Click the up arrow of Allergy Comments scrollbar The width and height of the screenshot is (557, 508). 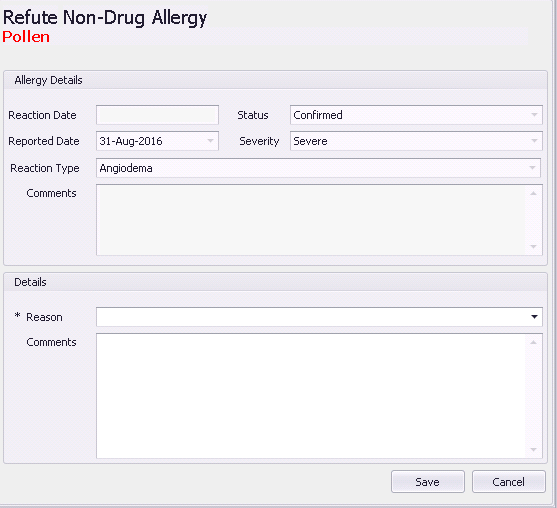point(533,194)
